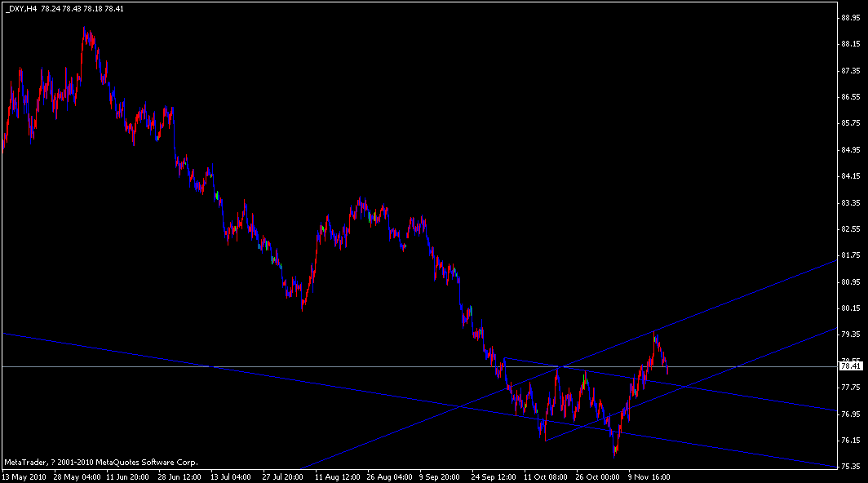The width and height of the screenshot is (868, 483).
Task: Click the 83.35 price axis label
Action: 851,202
